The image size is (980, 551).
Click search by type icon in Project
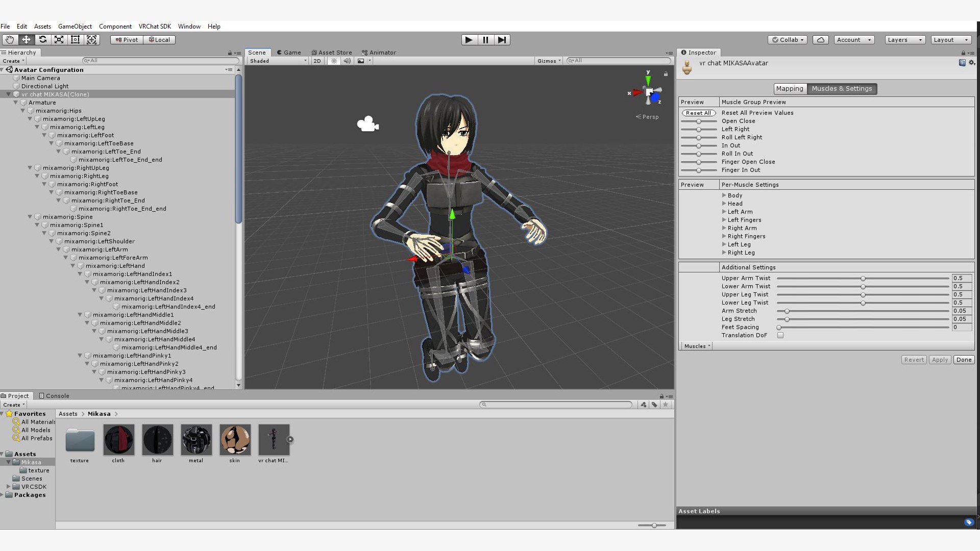[x=643, y=405]
